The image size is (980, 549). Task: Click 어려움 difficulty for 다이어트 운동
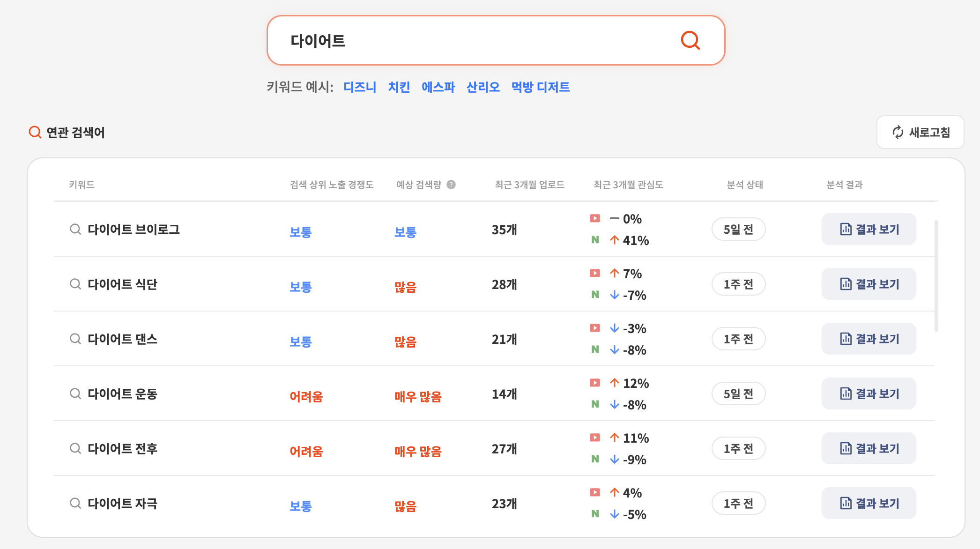[306, 397]
